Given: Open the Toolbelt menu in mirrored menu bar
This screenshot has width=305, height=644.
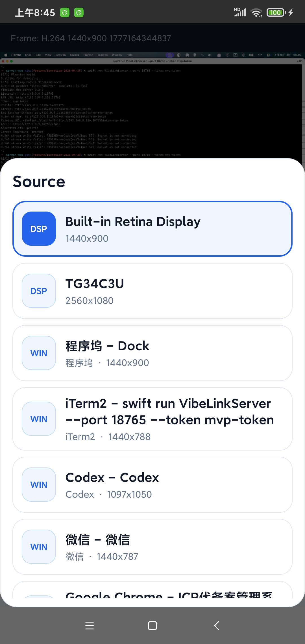Looking at the screenshot, I should point(103,55).
